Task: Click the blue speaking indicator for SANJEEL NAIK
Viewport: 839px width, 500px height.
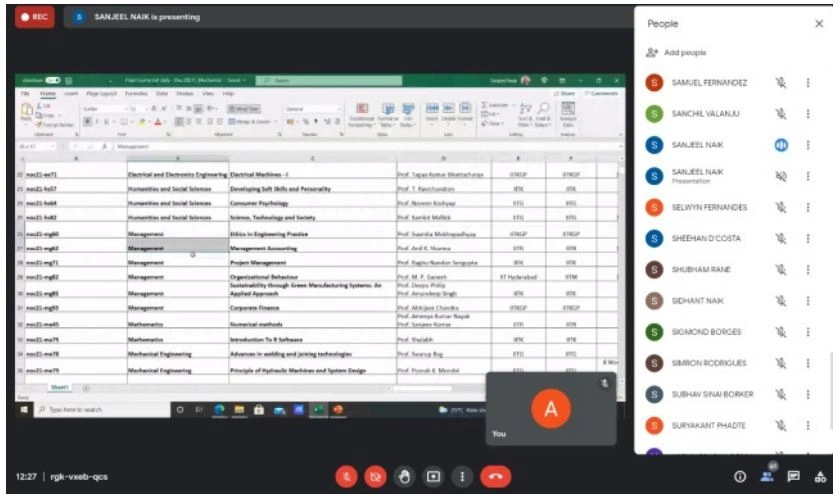Action: click(x=781, y=145)
